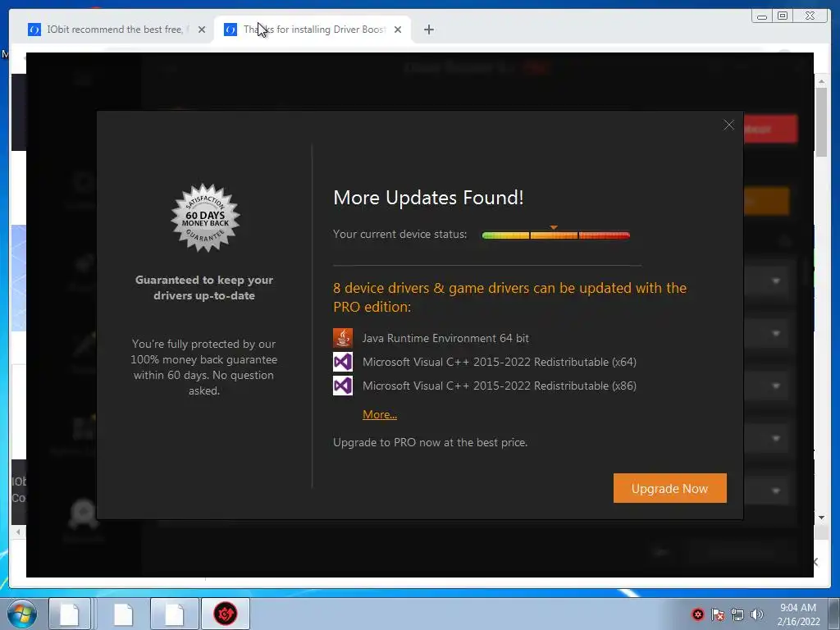Click 'Upgrade to PRO now at the best price.'
840x630 pixels.
(430, 442)
